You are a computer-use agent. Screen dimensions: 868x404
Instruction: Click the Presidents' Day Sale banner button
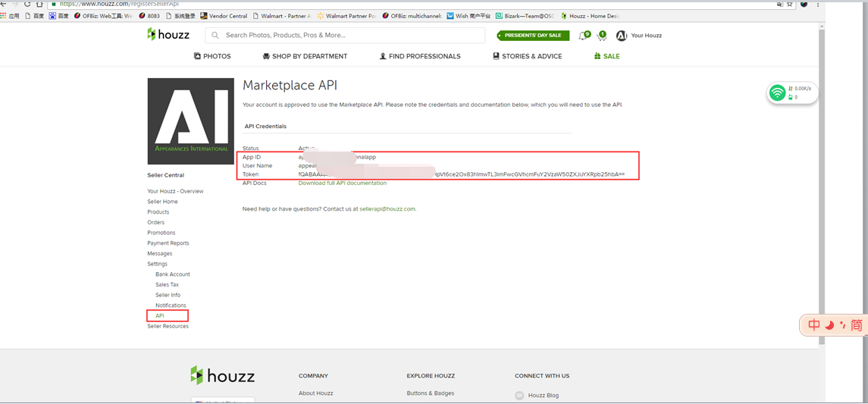click(533, 36)
